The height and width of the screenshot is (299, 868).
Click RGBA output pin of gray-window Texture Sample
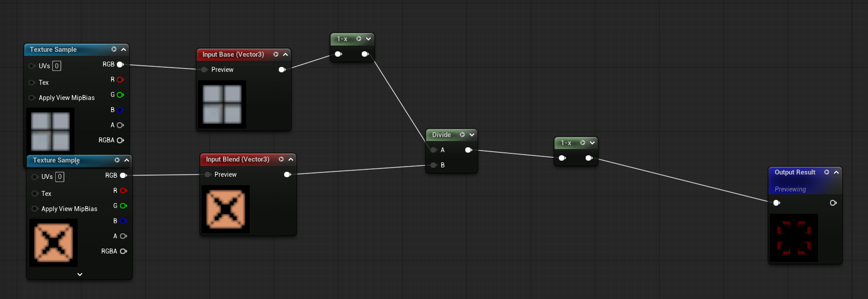[120, 141]
